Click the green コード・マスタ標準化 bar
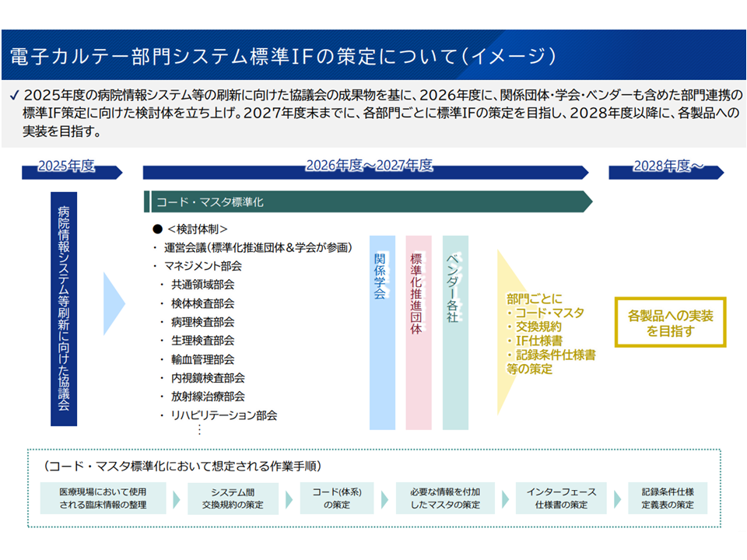Viewport: 747px width, 560px height. coord(366,201)
